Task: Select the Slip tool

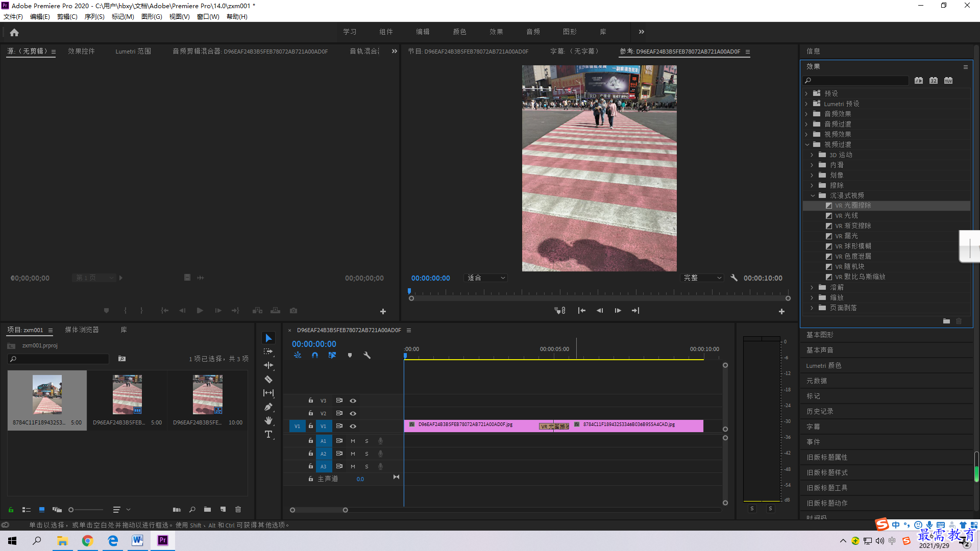Action: coord(268,393)
